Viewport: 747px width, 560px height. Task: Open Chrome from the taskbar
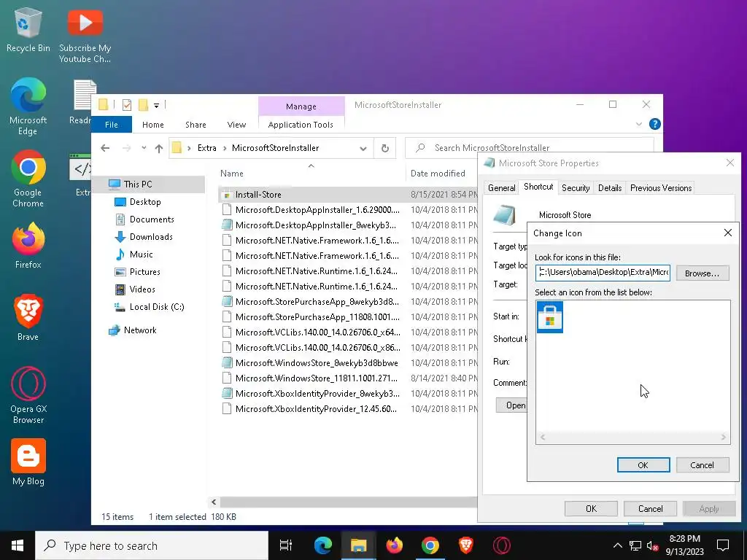[430, 545]
